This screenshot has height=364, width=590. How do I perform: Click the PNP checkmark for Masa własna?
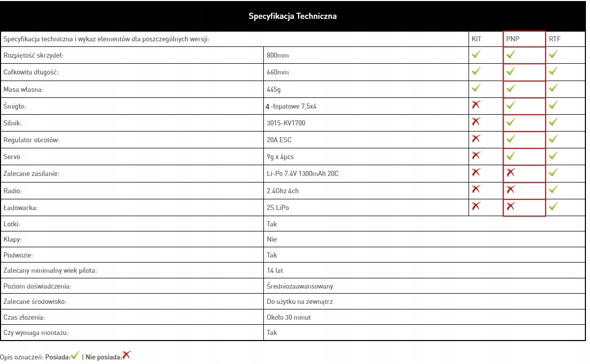511,88
